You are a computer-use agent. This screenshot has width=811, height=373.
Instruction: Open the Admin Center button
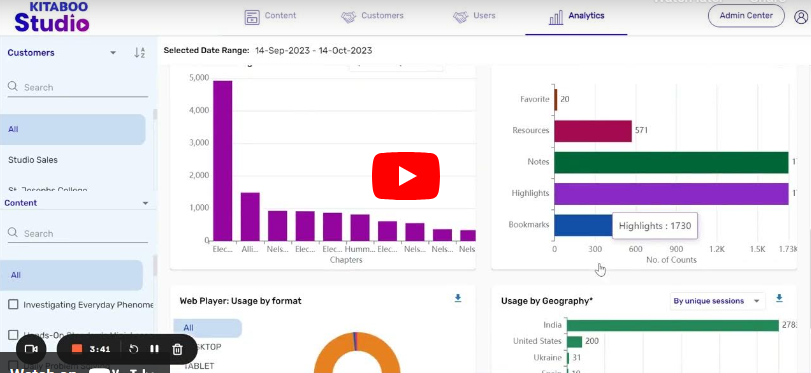coord(746,16)
